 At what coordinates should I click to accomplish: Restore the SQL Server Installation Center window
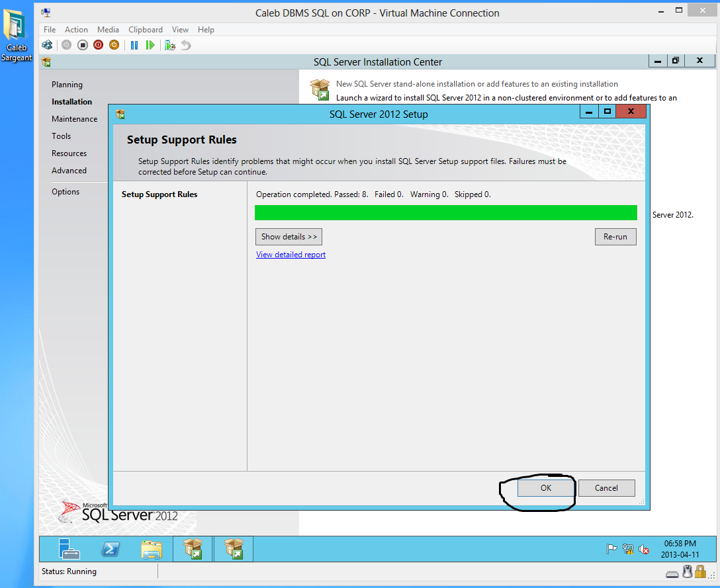(x=676, y=61)
